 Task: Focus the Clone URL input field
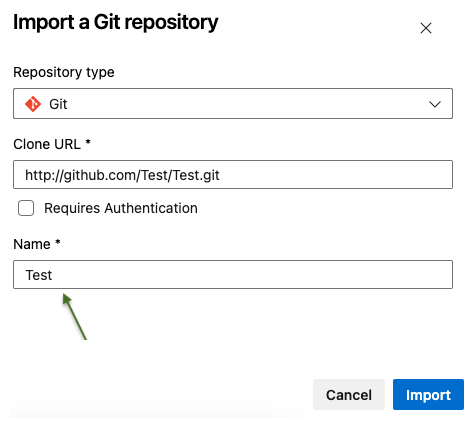coord(233,174)
